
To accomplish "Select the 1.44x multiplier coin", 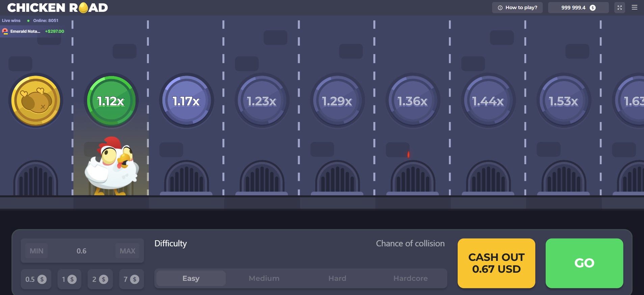I will [488, 100].
